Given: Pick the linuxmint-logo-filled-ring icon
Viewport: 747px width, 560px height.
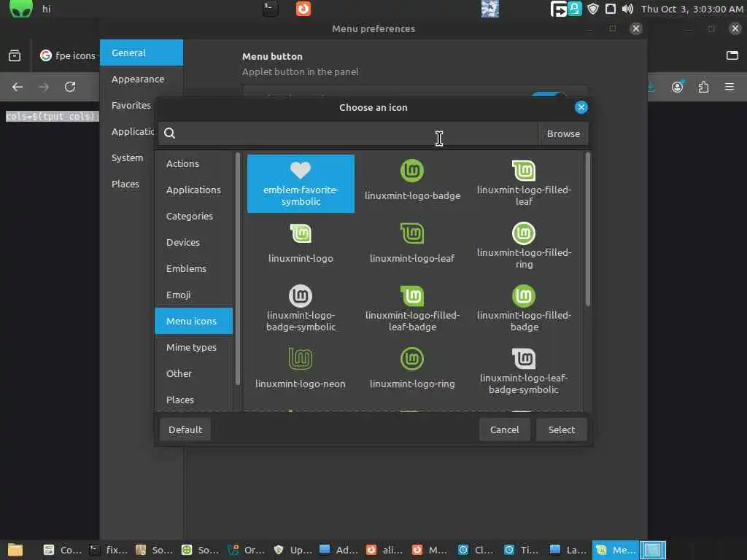Looking at the screenshot, I should (524, 246).
